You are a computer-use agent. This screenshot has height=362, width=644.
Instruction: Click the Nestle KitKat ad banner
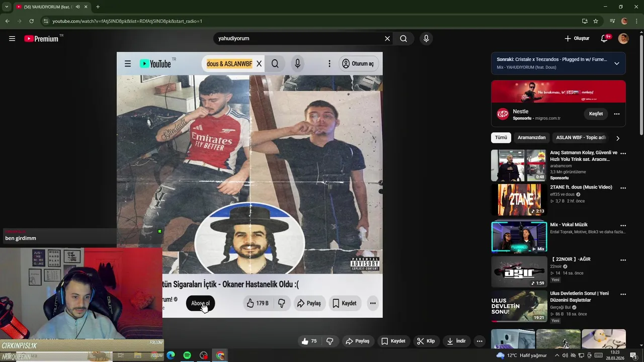[x=558, y=92]
